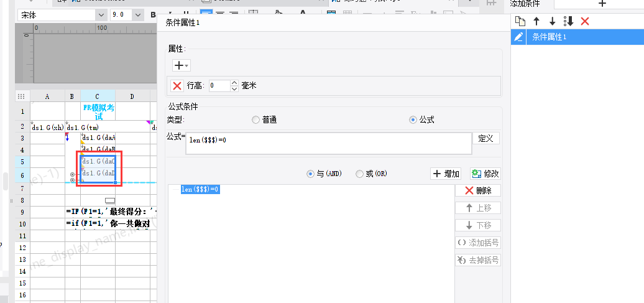The height and width of the screenshot is (303, 644).
Task: Click inside the 公式 formula text box
Action: [x=329, y=143]
